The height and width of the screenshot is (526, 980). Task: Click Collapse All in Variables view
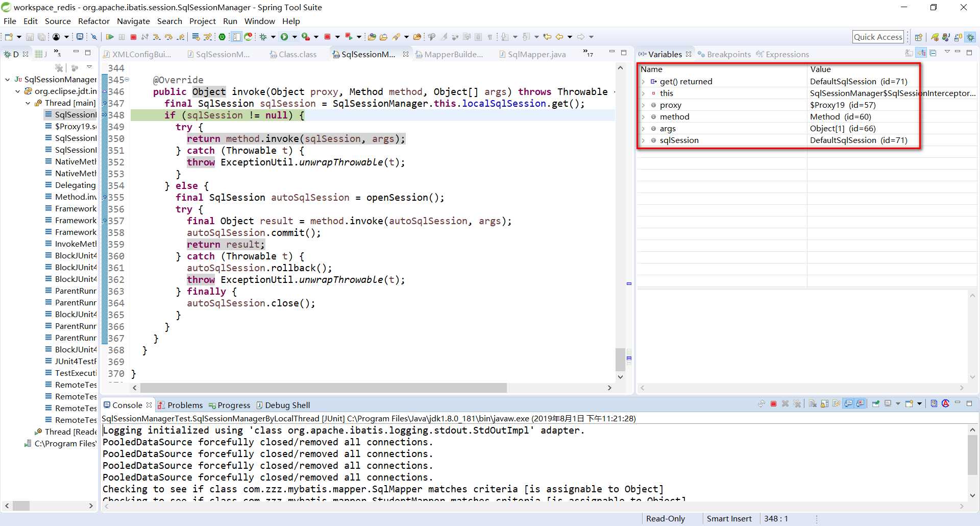click(933, 53)
